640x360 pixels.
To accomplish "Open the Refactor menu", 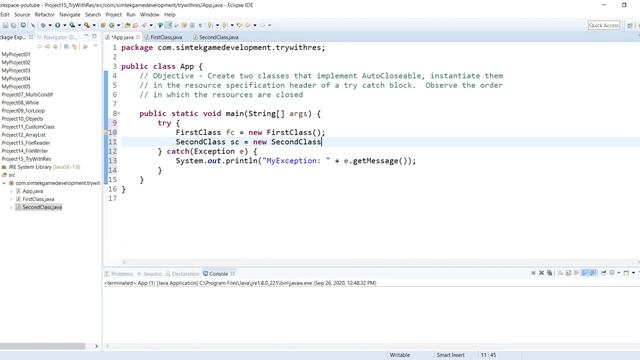I will coord(44,15).
